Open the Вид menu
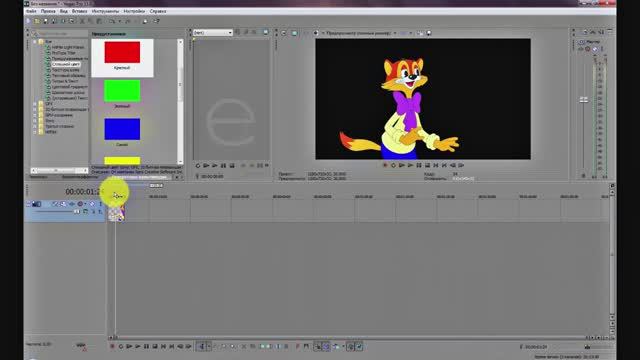The height and width of the screenshot is (360, 640). tap(64, 11)
